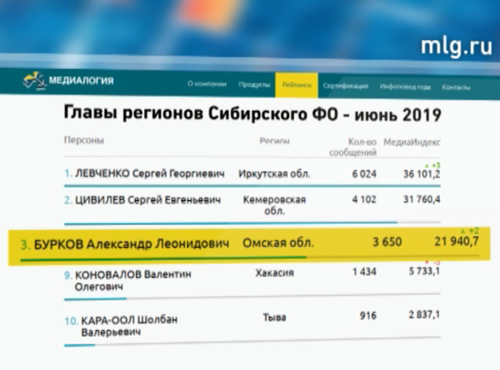Open the 'О компании' menu item
The width and height of the screenshot is (500, 370).
[207, 84]
